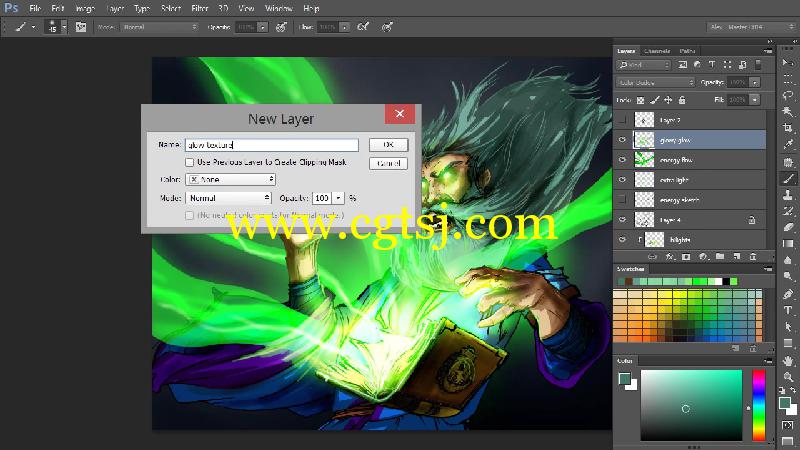
Task: Check Use Previous Layer to Create Clipping Mask
Action: [x=190, y=162]
